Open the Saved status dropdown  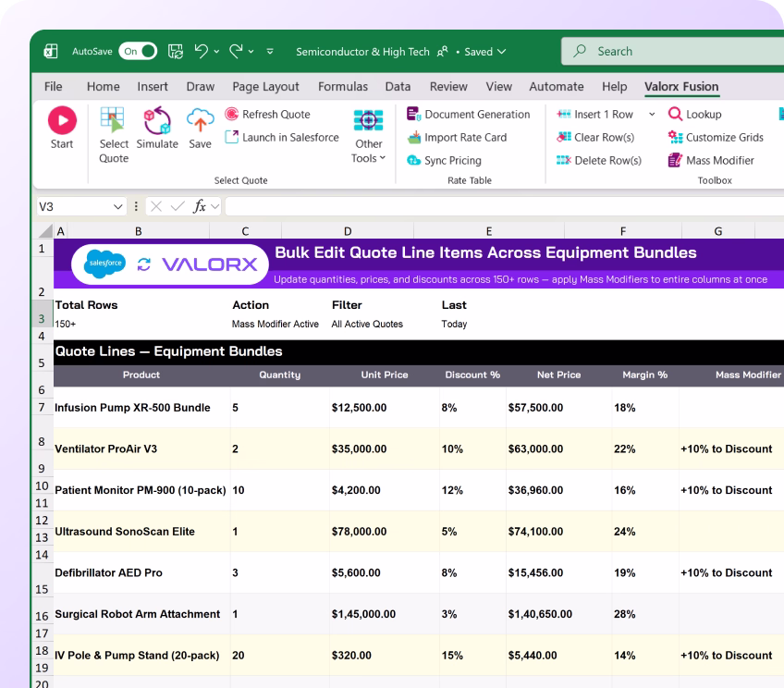point(485,52)
